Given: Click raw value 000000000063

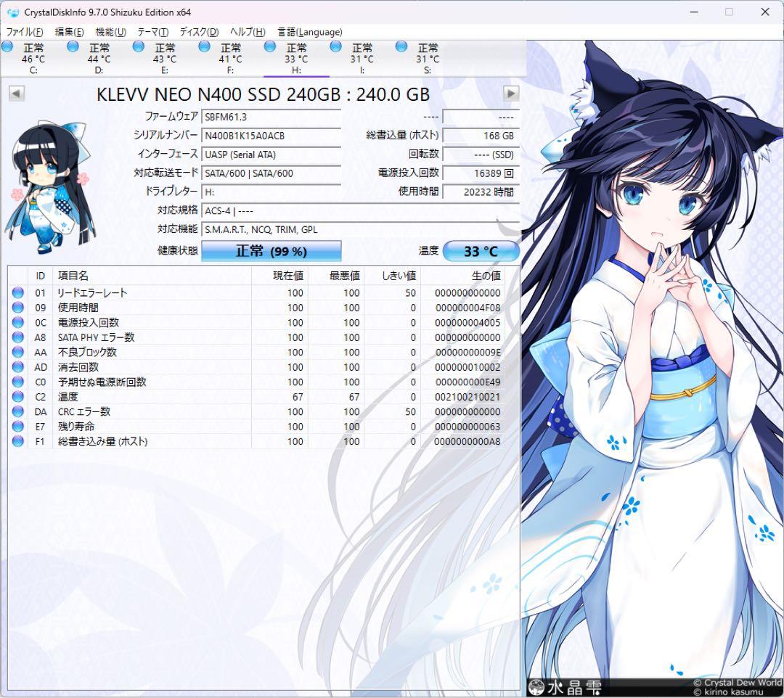Looking at the screenshot, I should [467, 427].
